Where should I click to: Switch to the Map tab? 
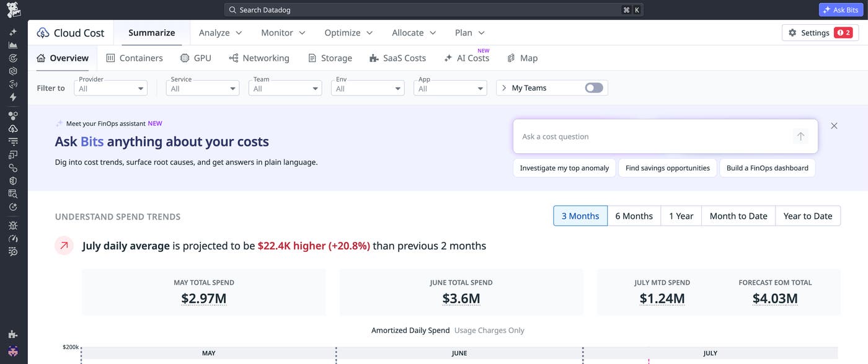[x=523, y=58]
